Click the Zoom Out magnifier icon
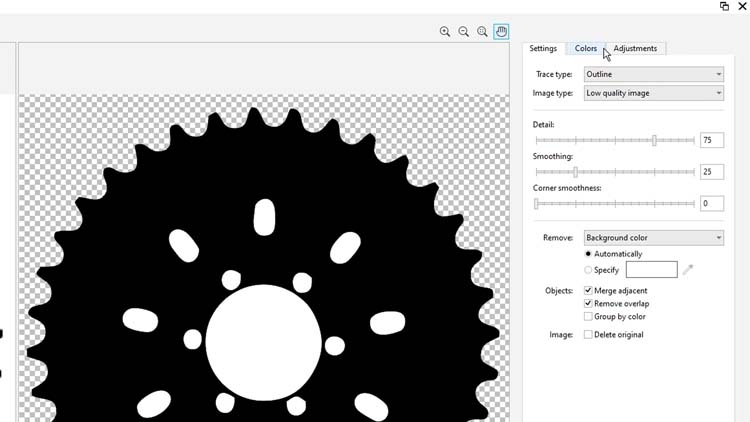The height and width of the screenshot is (422, 750). coord(463,32)
